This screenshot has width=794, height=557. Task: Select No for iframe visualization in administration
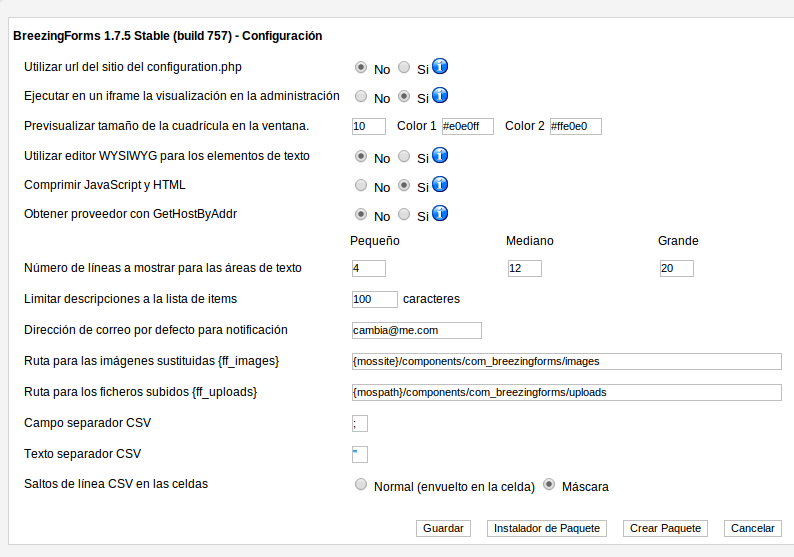point(361,96)
